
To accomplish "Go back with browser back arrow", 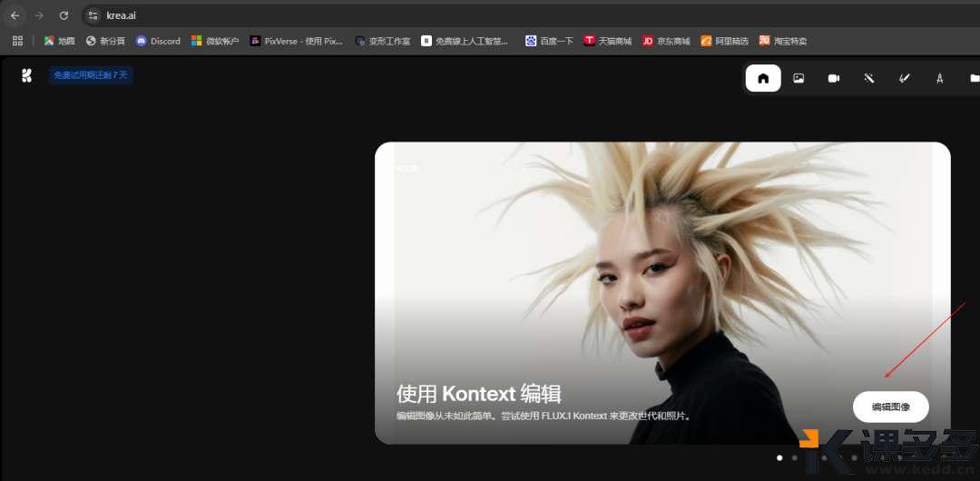I will (x=15, y=15).
